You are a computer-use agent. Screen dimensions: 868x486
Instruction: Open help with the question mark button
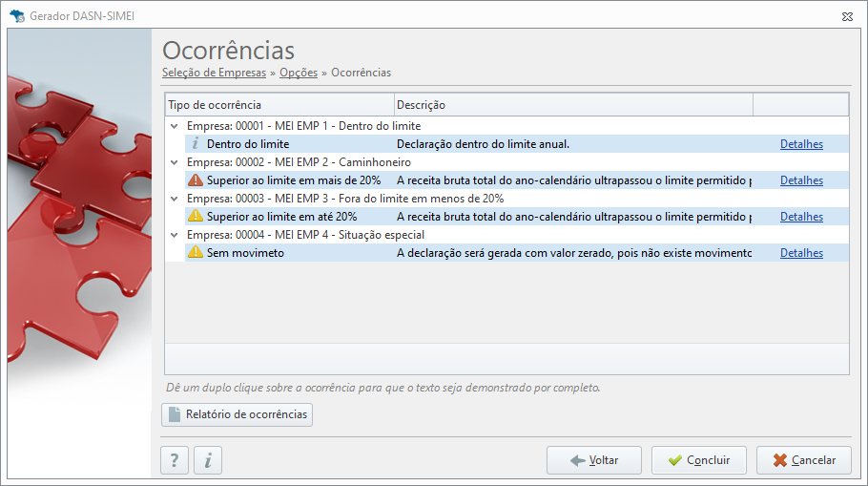point(175,460)
